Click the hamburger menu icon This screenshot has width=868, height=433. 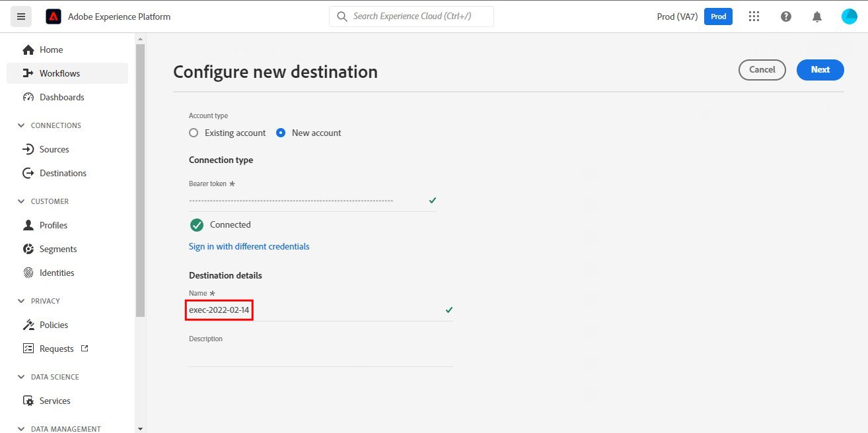(20, 17)
